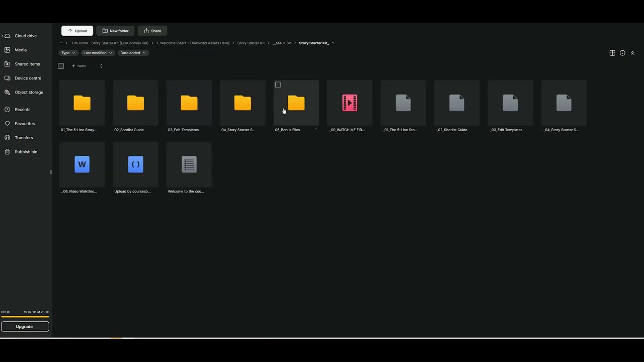Image resolution: width=644 pixels, height=362 pixels.
Task: Click the Pro III plan label
Action: coord(5,312)
